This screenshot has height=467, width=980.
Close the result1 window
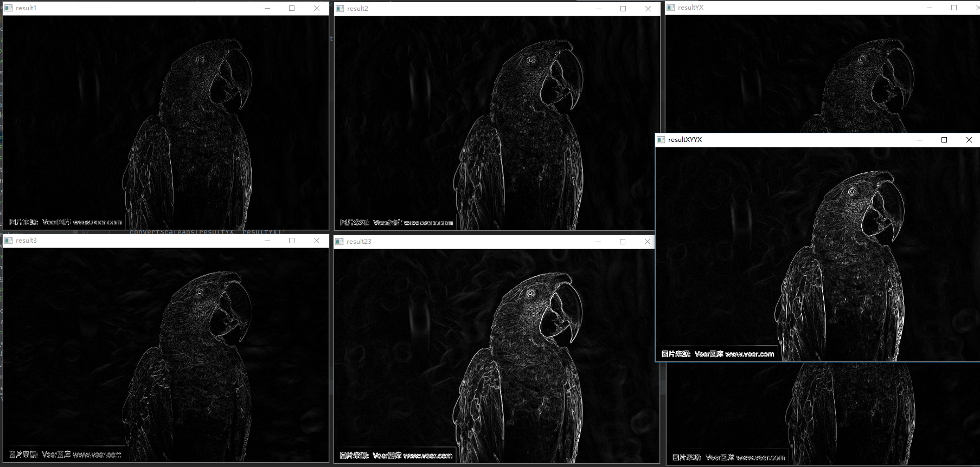click(317, 8)
